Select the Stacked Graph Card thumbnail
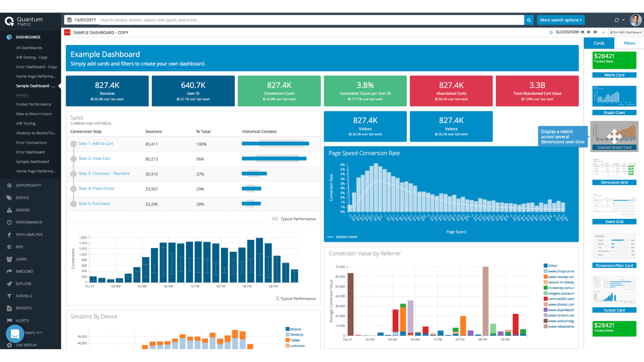 614,136
